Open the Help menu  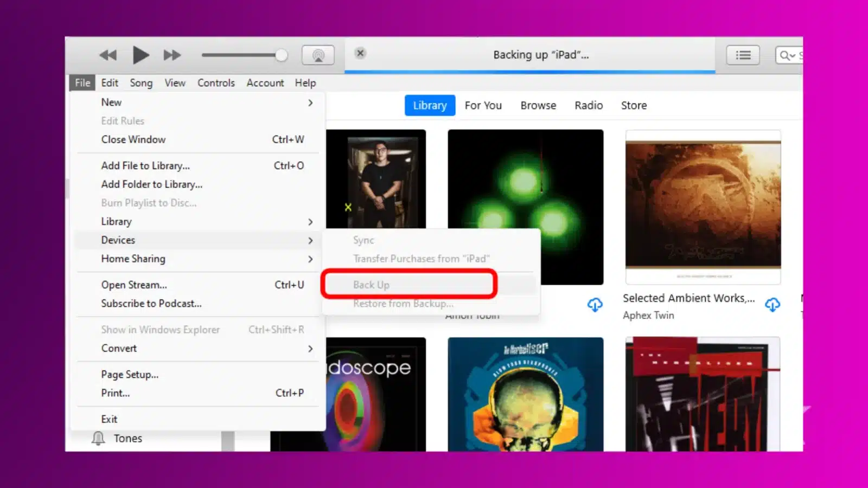[305, 83]
